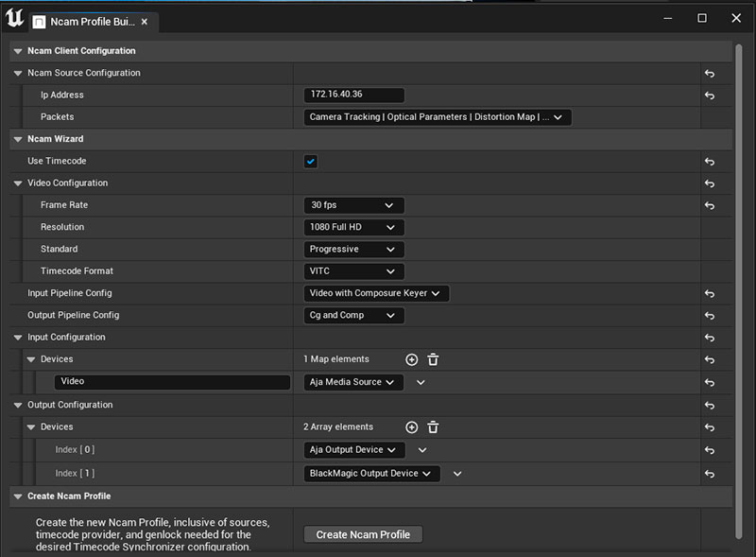Collapse the Output Configuration group
The height and width of the screenshot is (557, 756).
[x=18, y=405]
